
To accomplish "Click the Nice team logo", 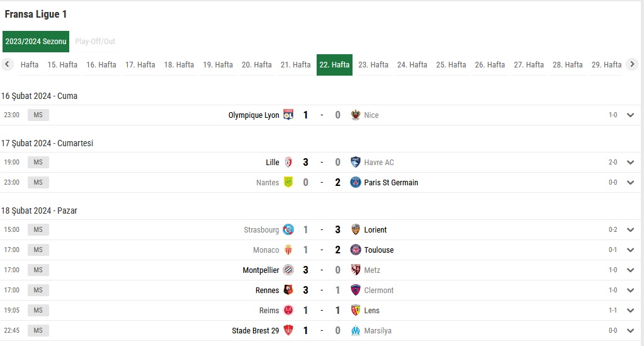I will click(355, 115).
